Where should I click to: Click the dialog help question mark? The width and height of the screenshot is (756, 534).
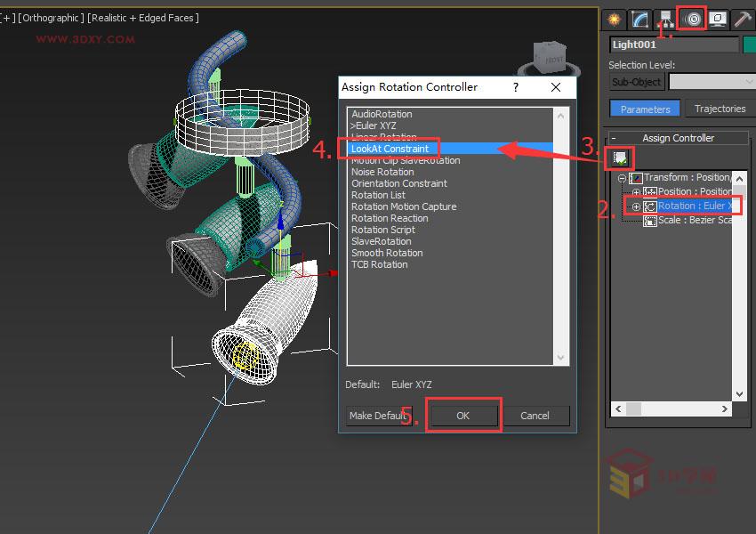click(514, 87)
